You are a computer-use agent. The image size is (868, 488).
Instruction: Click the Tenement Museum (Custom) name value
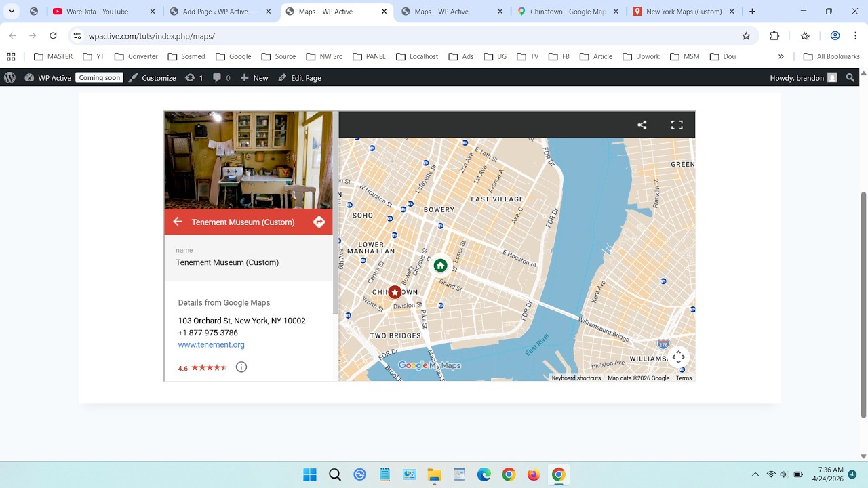[x=227, y=262]
